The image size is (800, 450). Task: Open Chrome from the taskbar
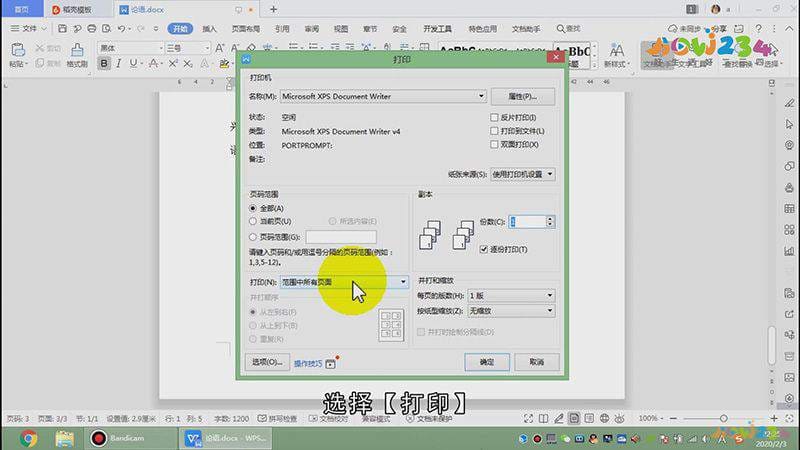[29, 438]
